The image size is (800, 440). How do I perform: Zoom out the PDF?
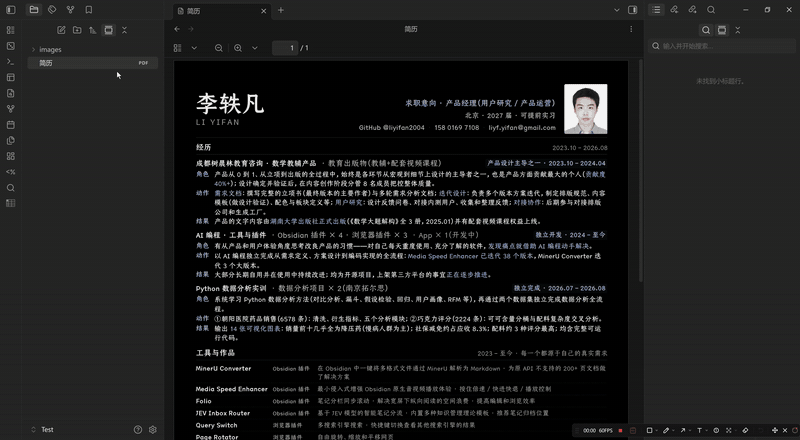click(219, 48)
